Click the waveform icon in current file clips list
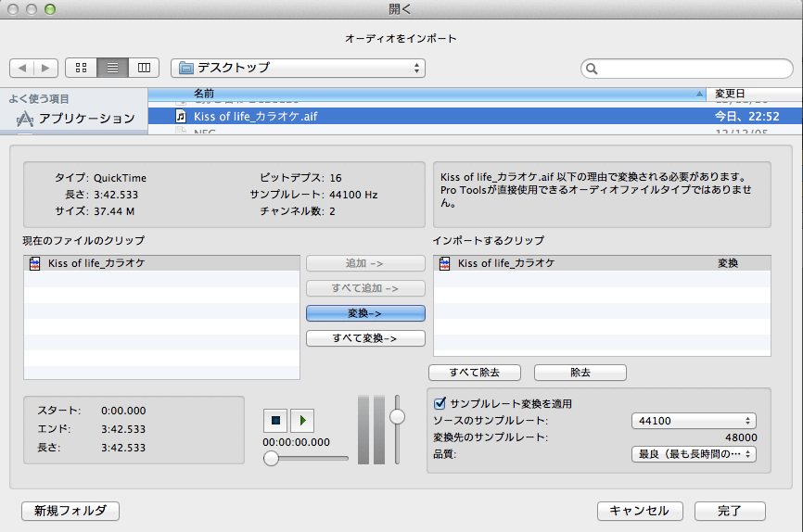 35,263
